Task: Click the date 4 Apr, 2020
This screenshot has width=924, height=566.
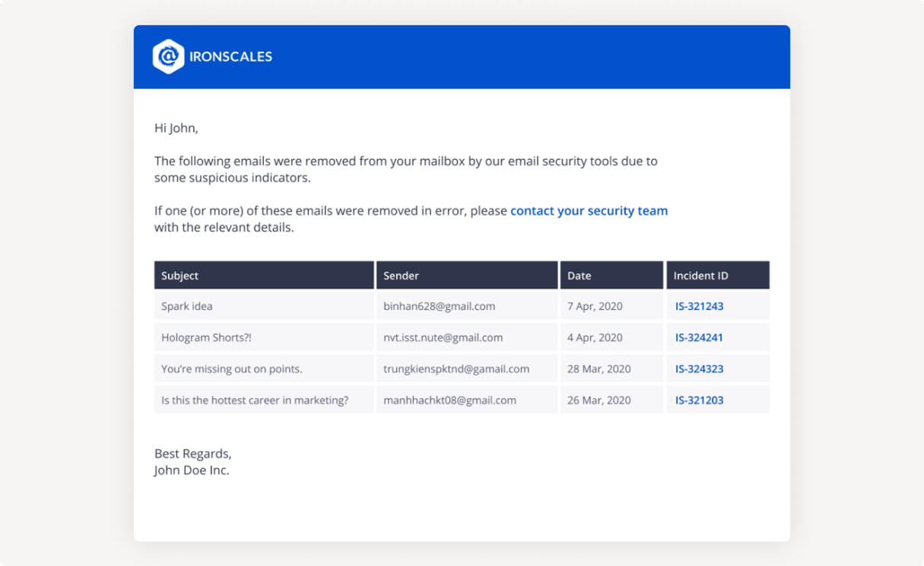Action: 595,338
